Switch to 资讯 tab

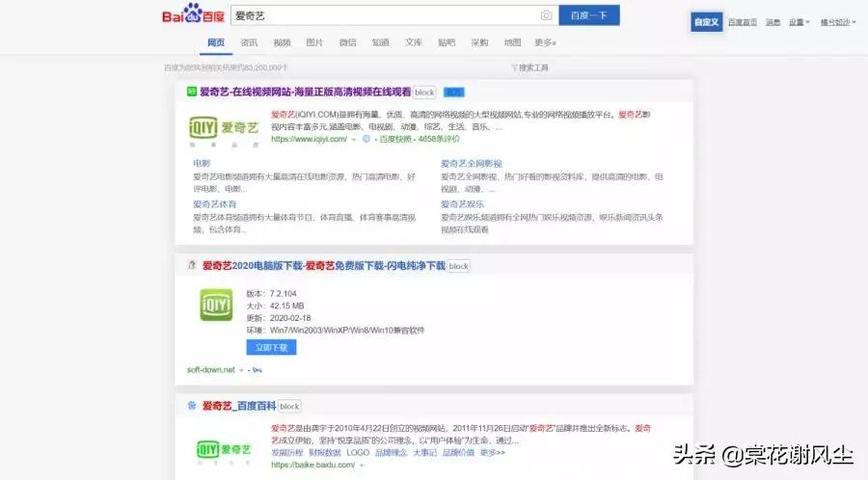coord(249,42)
